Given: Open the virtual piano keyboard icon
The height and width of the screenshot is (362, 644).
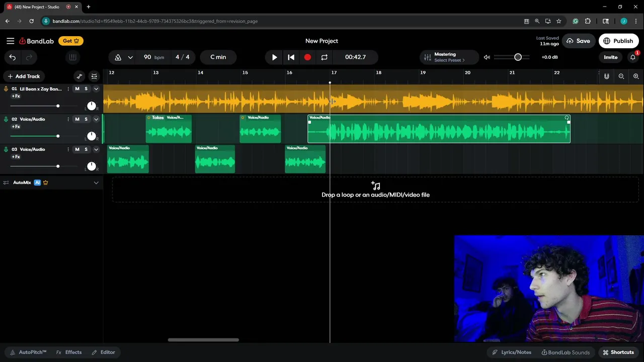Looking at the screenshot, I should pos(72,57).
